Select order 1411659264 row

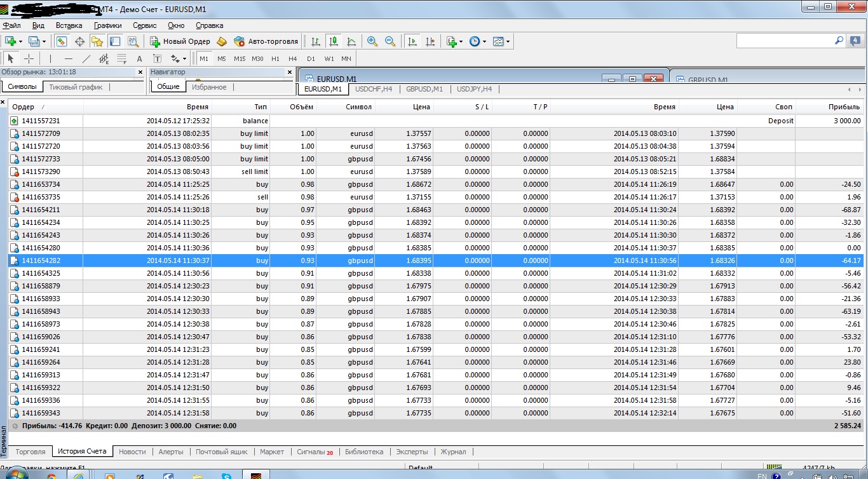pos(41,362)
